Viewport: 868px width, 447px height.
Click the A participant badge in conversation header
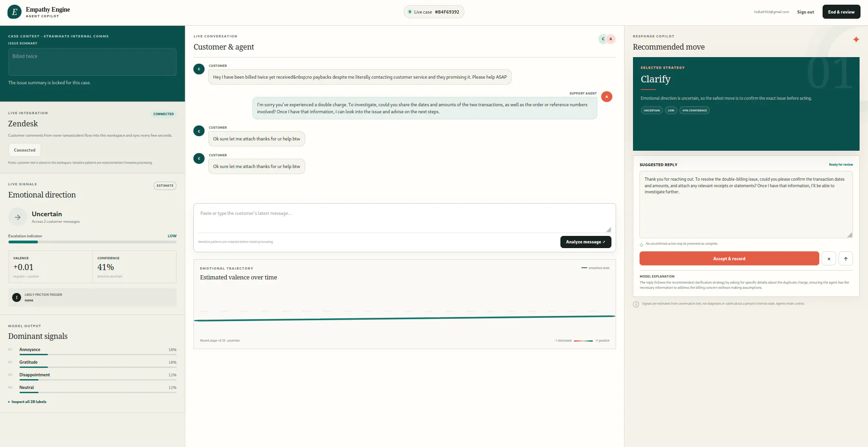[x=611, y=39]
